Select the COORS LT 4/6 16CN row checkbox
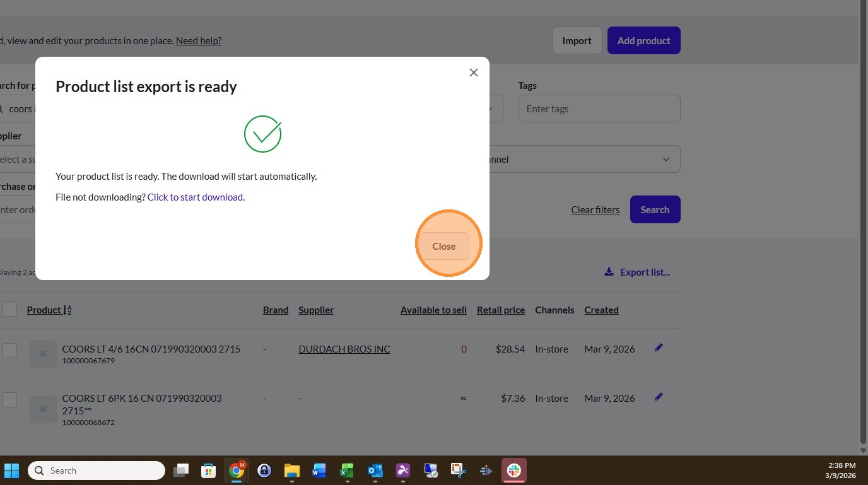The width and height of the screenshot is (868, 485). [x=9, y=350]
